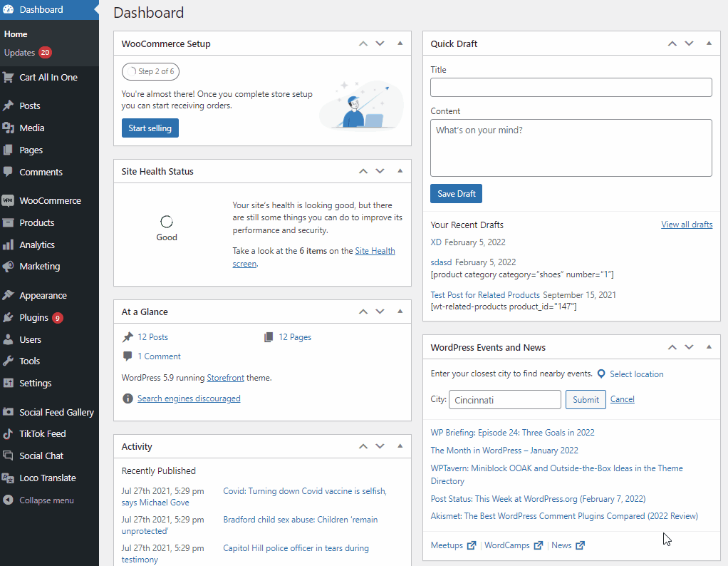The width and height of the screenshot is (728, 566).
Task: Click the Start selling button
Action: (150, 128)
